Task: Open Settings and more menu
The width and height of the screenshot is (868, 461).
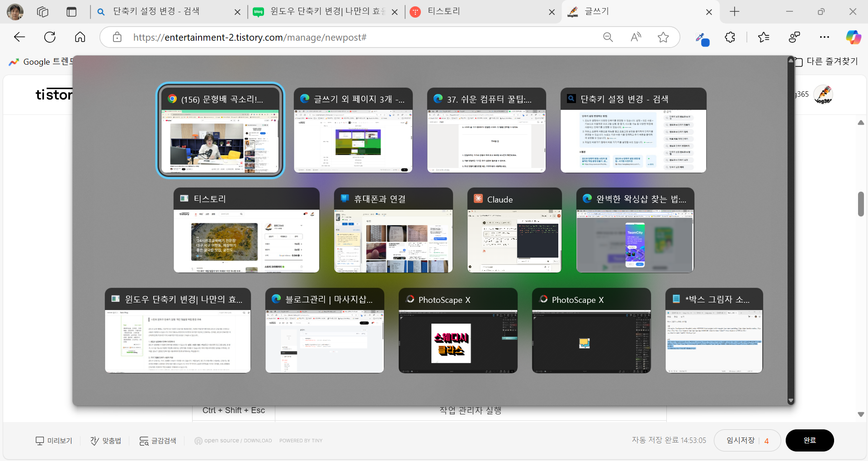Action: [x=825, y=37]
